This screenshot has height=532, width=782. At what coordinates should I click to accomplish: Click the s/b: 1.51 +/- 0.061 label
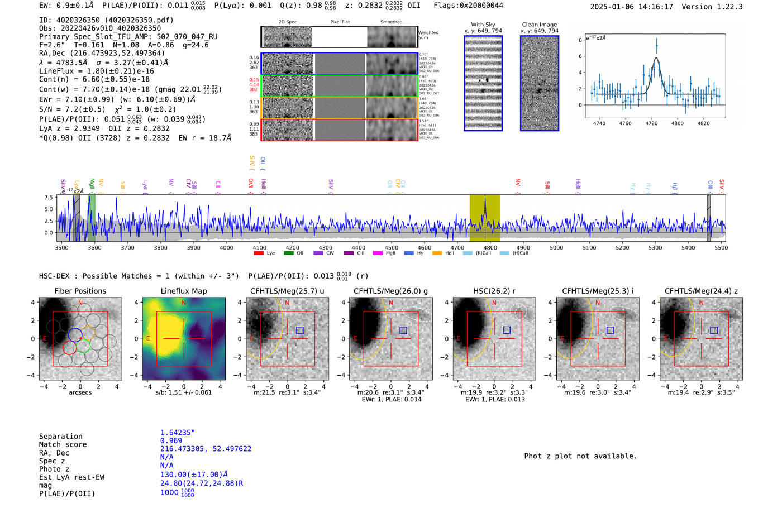(184, 392)
